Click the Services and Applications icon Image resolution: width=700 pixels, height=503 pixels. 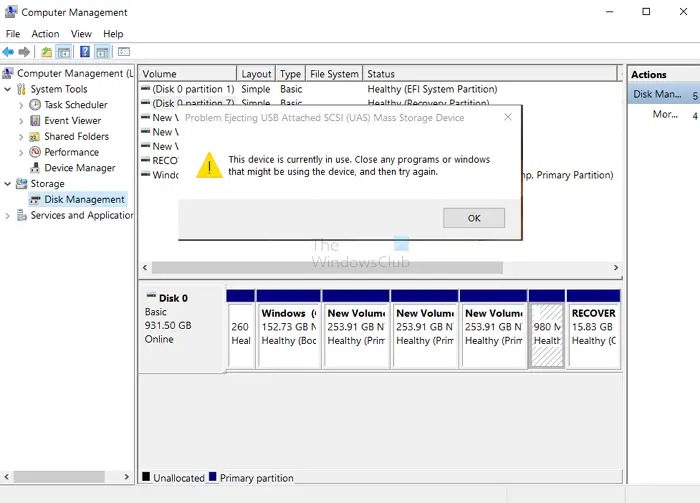tap(21, 215)
